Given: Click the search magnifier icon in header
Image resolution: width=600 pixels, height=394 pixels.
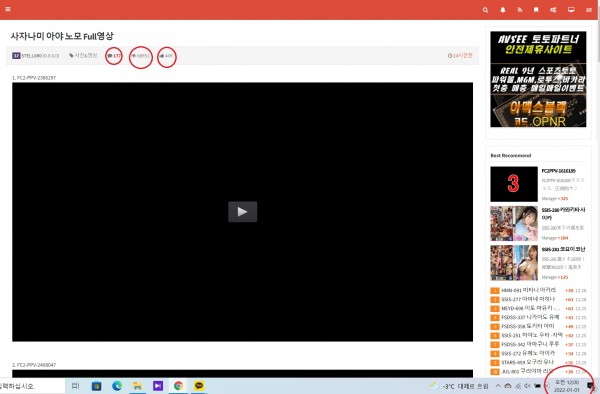Looking at the screenshot, I should 485,10.
